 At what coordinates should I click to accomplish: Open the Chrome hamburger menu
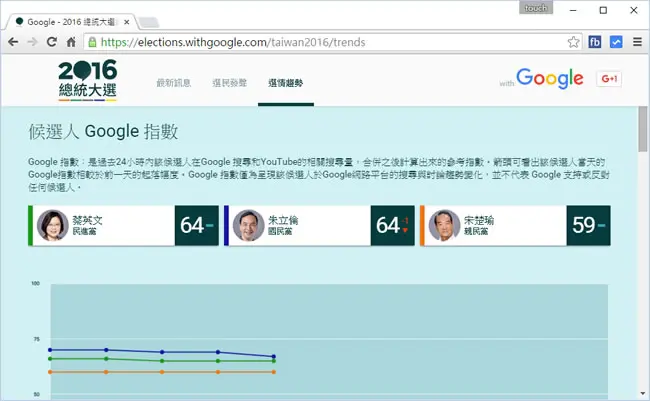[638, 42]
